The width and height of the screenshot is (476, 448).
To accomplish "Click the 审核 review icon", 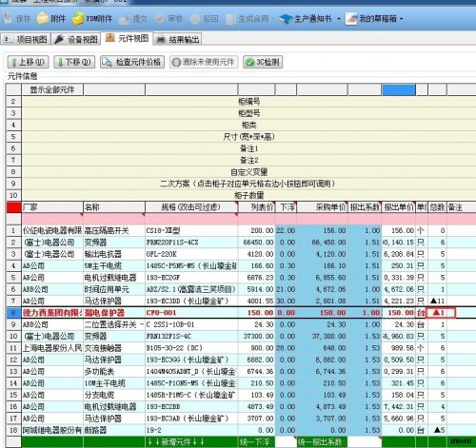I will click(x=160, y=19).
